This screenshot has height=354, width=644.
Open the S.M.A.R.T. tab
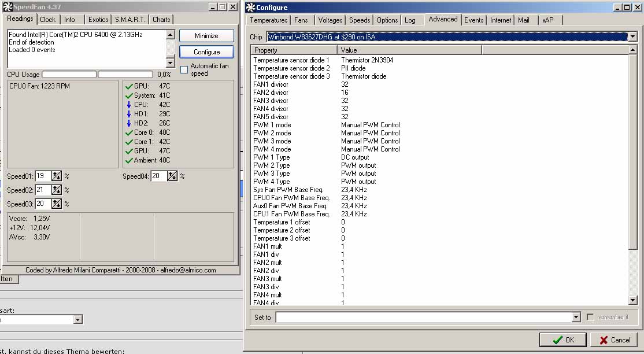[x=130, y=19]
